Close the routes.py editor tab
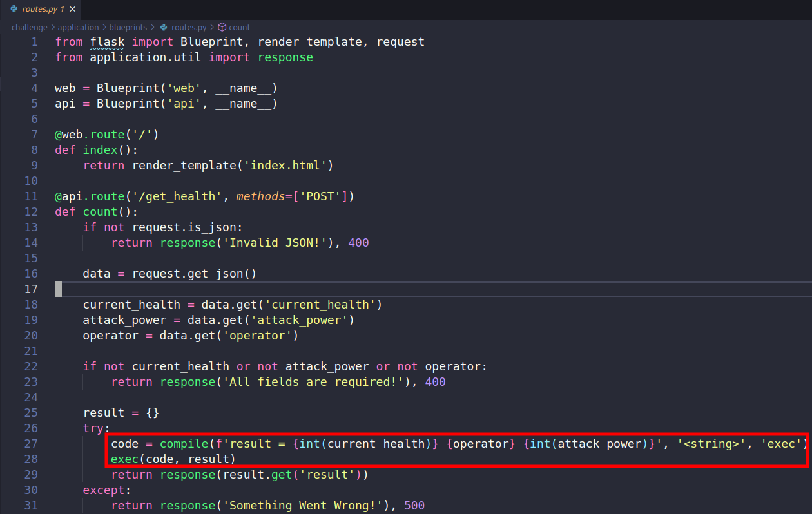The height and width of the screenshot is (514, 812). (72, 9)
